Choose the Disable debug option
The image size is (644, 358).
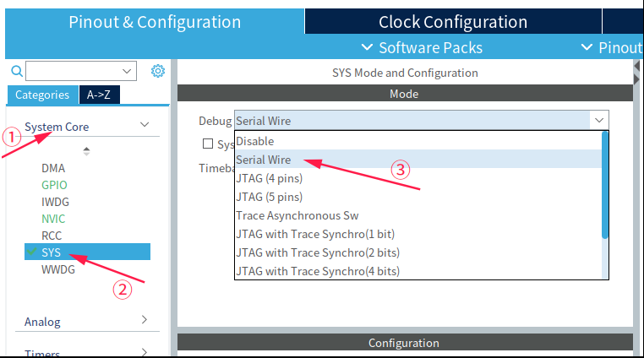pos(255,141)
